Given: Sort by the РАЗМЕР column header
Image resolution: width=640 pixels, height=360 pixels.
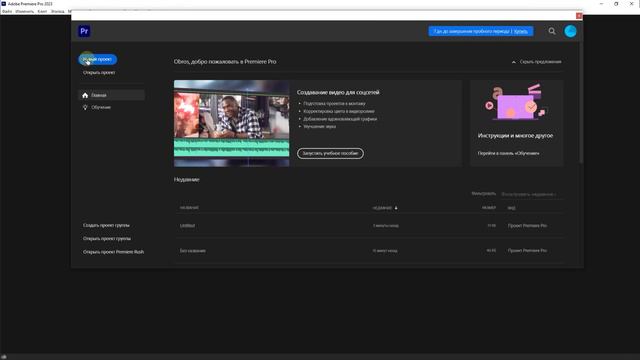Looking at the screenshot, I should pos(489,208).
